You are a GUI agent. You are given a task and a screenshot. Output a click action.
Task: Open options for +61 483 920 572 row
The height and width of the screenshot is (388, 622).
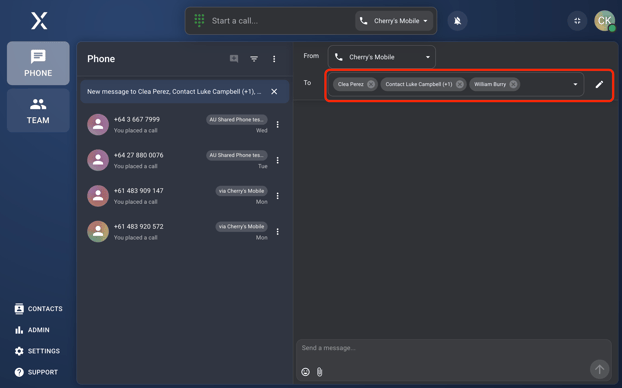[x=277, y=232]
